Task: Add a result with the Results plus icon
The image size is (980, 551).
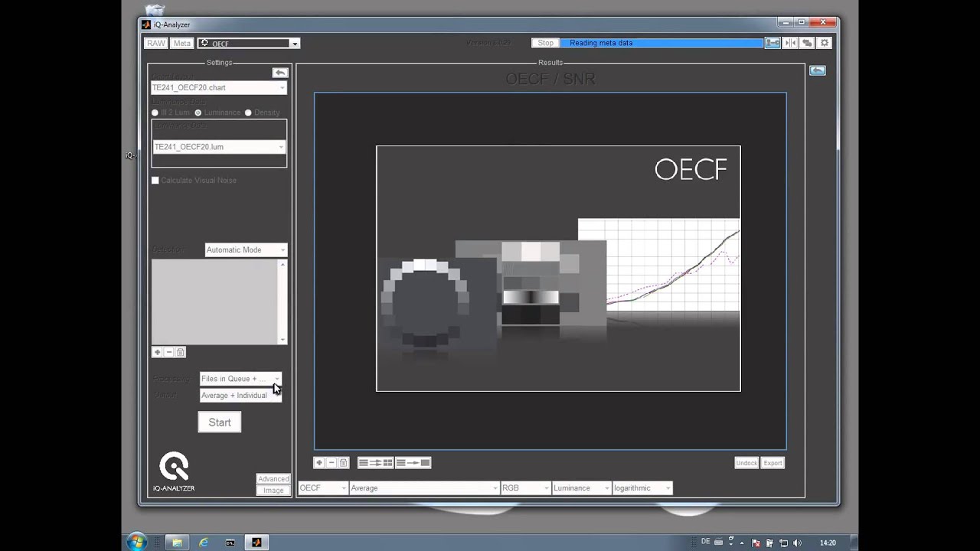Action: 319,463
